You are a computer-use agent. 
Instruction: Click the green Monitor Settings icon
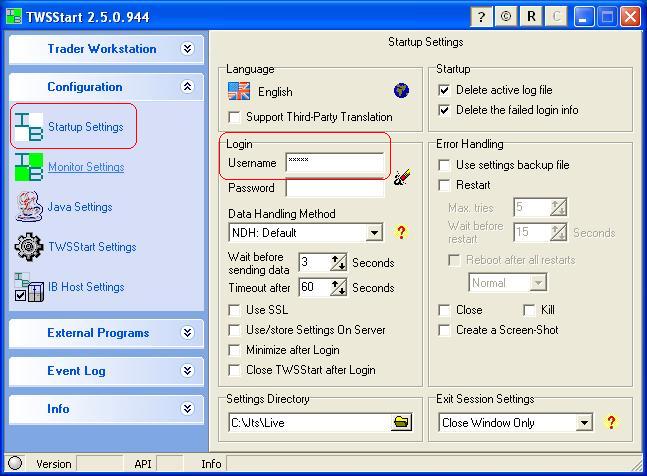click(29, 167)
